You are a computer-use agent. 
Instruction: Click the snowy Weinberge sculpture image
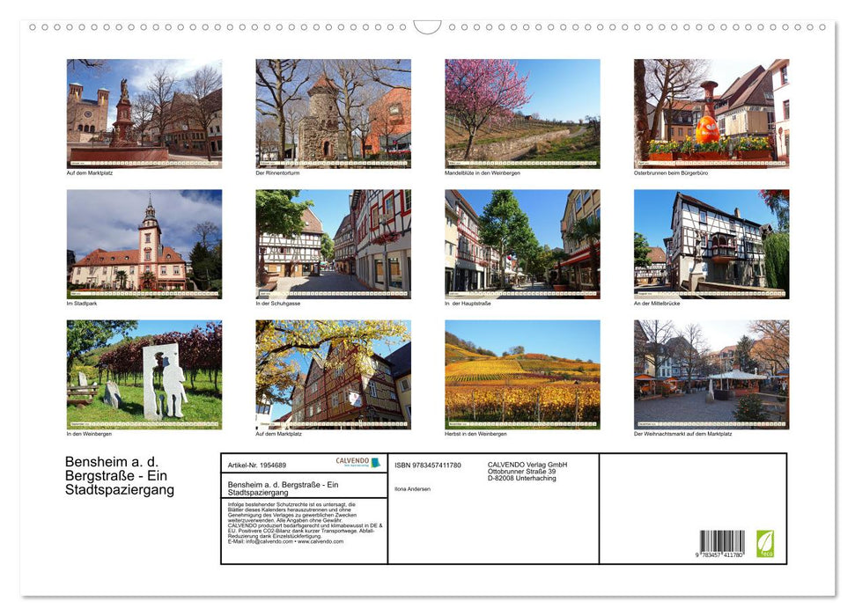point(144,373)
